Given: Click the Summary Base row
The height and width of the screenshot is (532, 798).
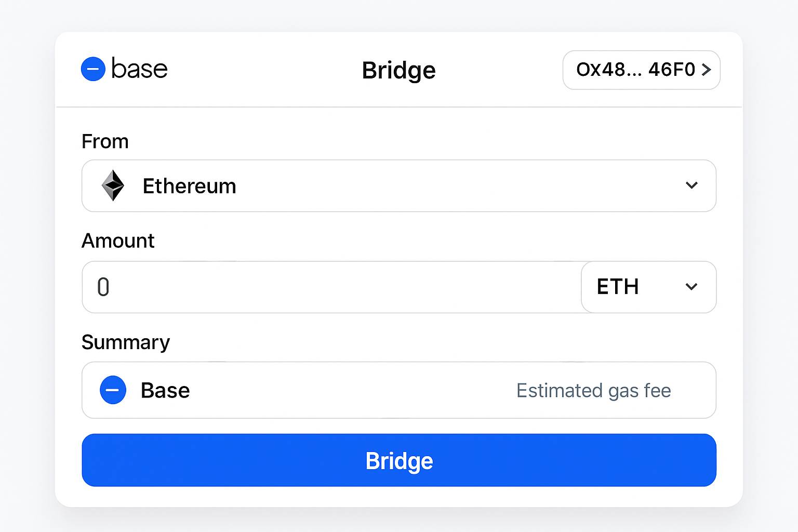Looking at the screenshot, I should pos(398,390).
